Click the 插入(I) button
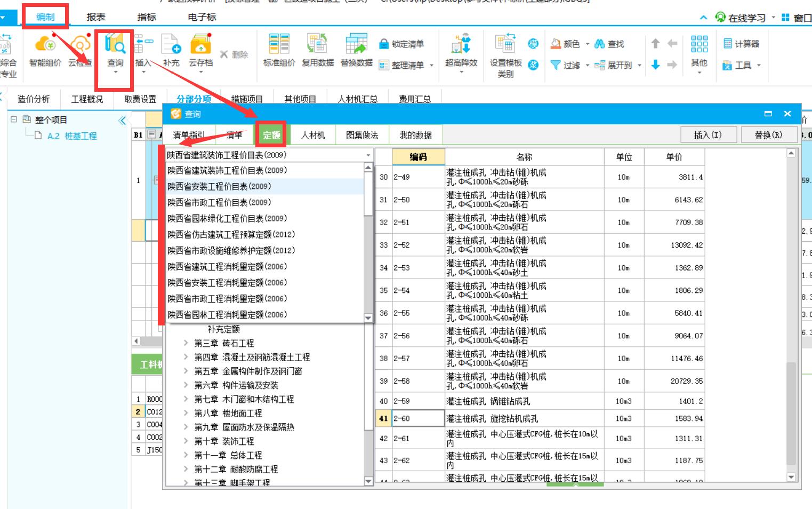 click(709, 135)
